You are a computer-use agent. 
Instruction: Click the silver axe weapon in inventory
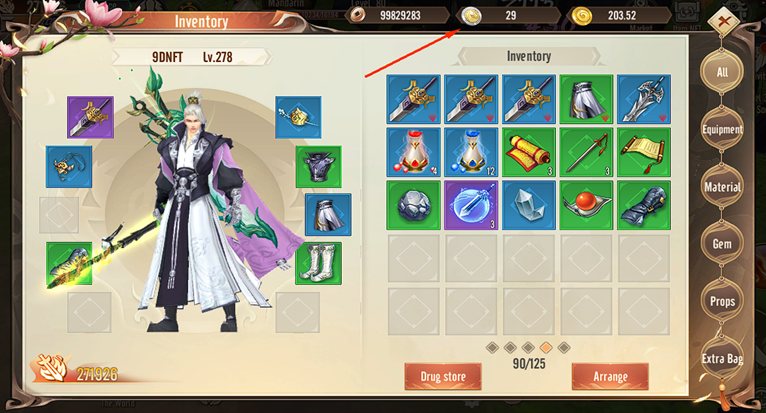pyautogui.click(x=644, y=99)
